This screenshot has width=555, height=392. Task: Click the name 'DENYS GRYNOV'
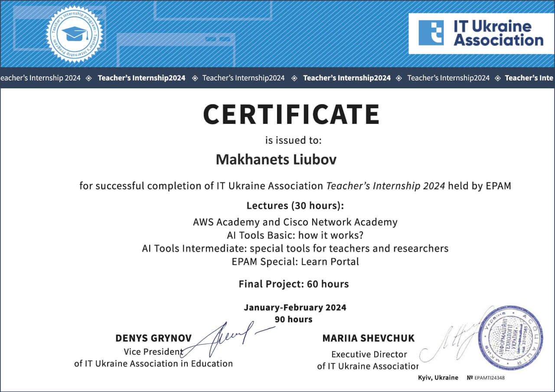tap(153, 338)
